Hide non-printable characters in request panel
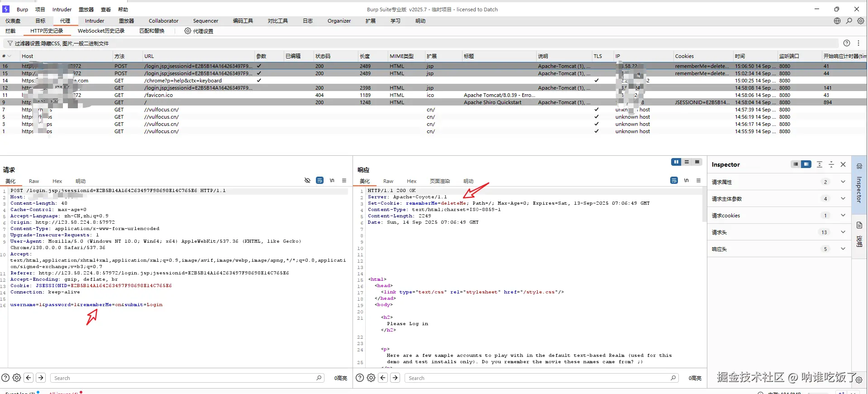The width and height of the screenshot is (868, 394). pyautogui.click(x=307, y=181)
